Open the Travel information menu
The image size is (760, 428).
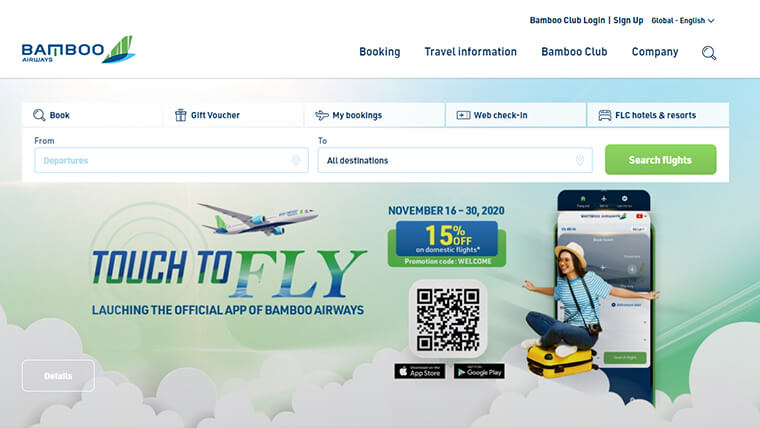471,52
